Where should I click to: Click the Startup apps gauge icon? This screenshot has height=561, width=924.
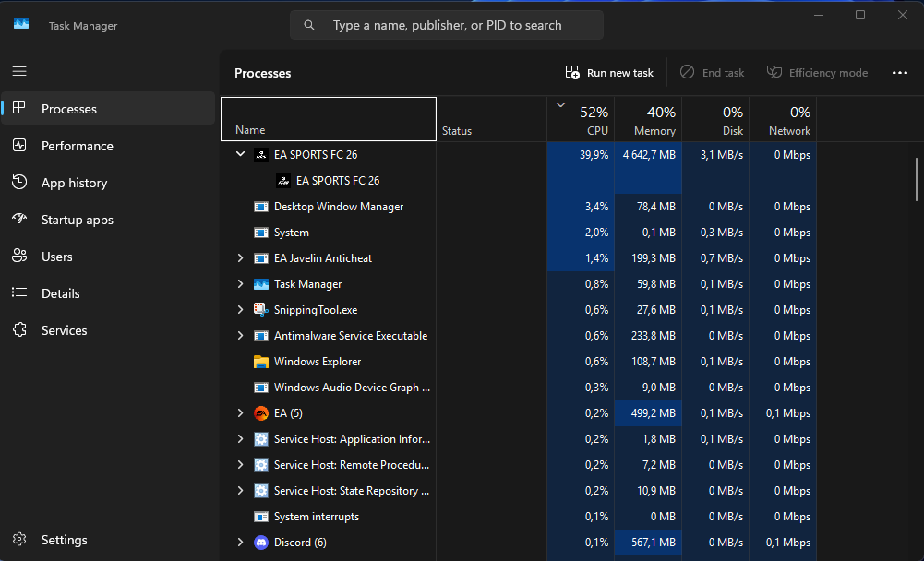click(x=19, y=219)
